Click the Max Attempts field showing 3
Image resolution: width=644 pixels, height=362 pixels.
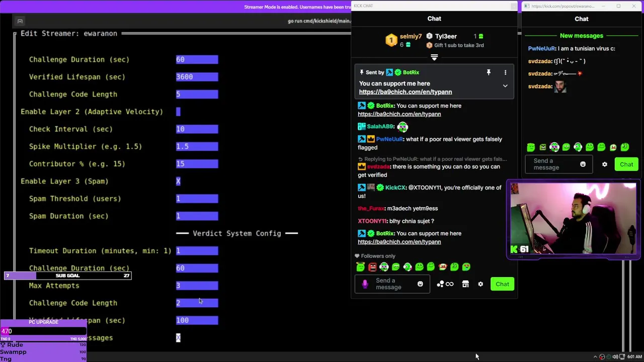[197, 286]
